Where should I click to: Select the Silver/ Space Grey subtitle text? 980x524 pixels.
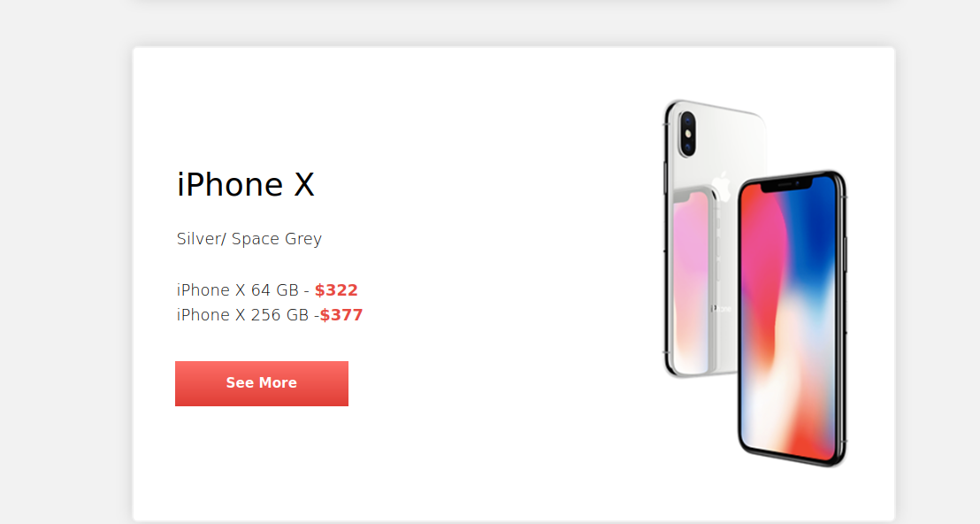tap(249, 239)
